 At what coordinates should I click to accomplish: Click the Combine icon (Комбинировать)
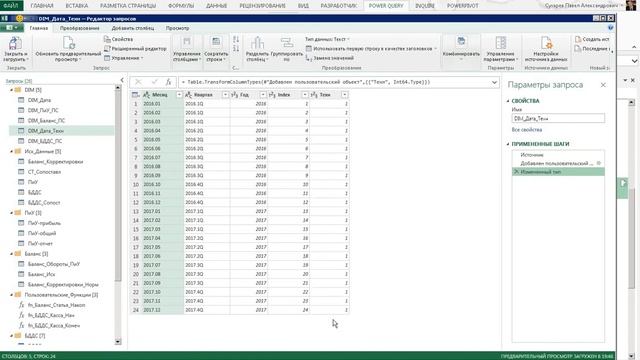click(x=461, y=42)
